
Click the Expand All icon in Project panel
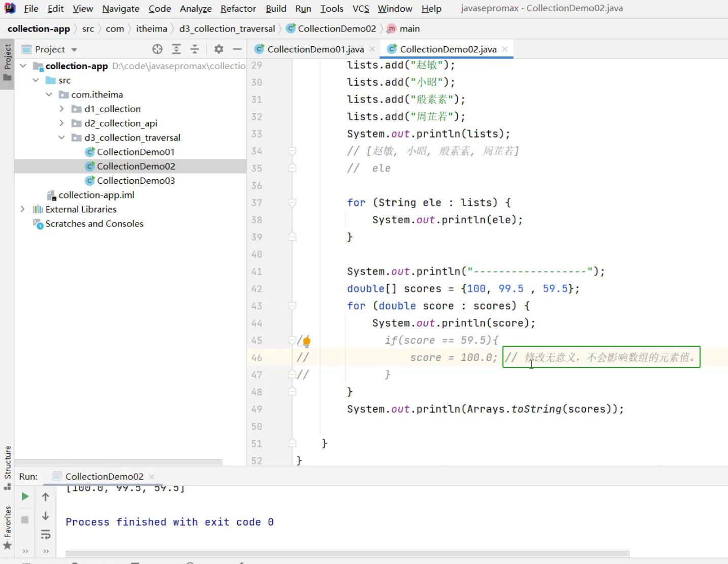click(x=176, y=49)
